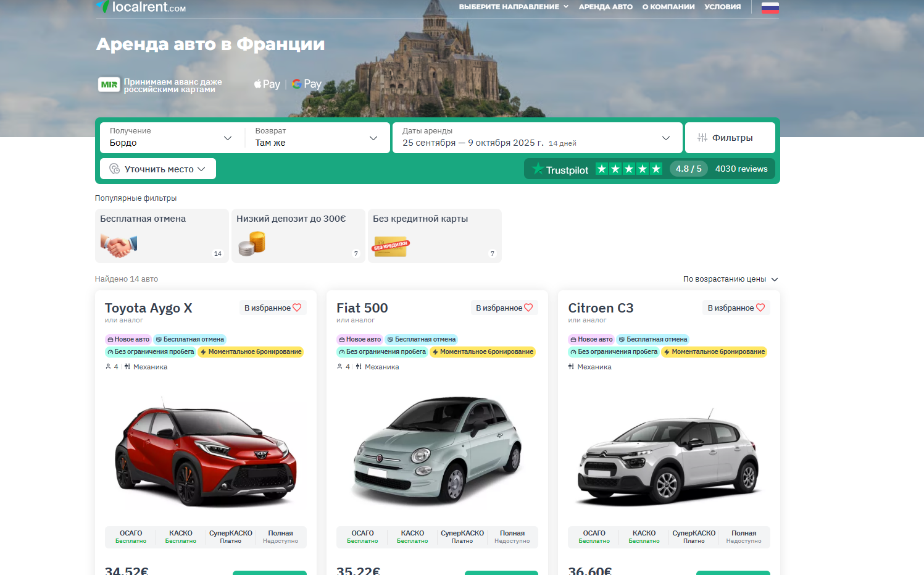Open Filters with the sliders icon

pyautogui.click(x=730, y=138)
